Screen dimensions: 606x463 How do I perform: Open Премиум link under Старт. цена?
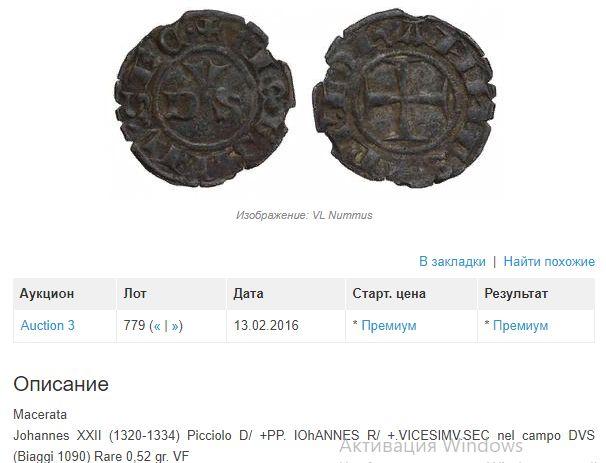[x=389, y=325]
